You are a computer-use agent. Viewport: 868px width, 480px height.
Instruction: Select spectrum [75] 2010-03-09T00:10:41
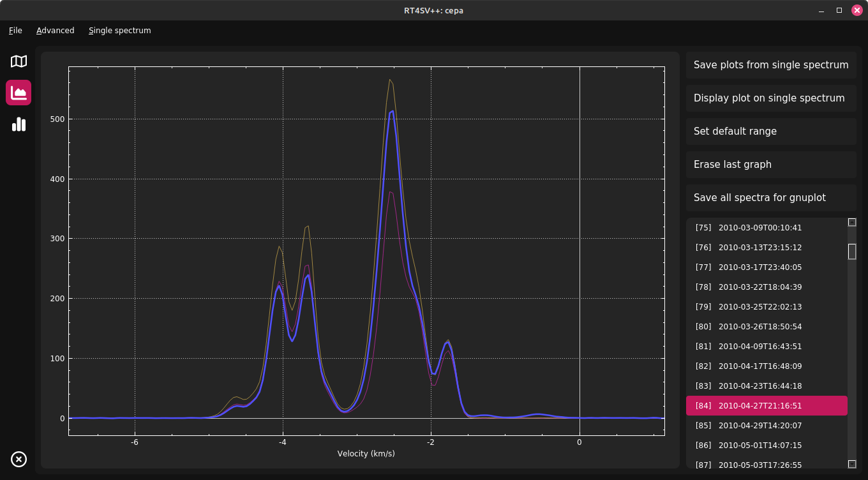click(767, 228)
